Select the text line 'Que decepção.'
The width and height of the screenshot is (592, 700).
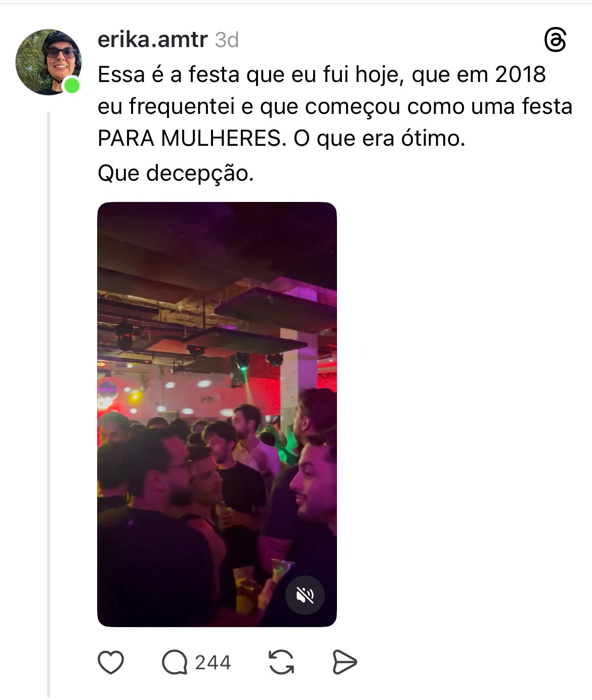point(176,173)
